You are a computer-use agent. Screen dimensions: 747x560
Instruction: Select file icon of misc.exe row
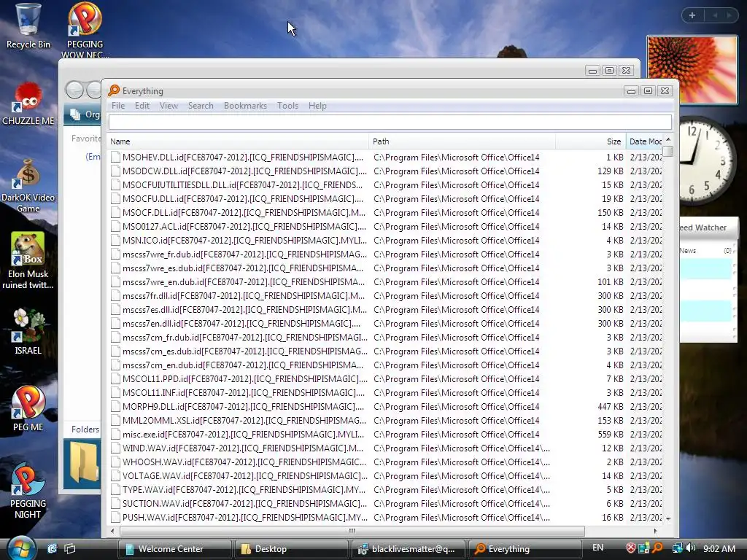tap(115, 435)
